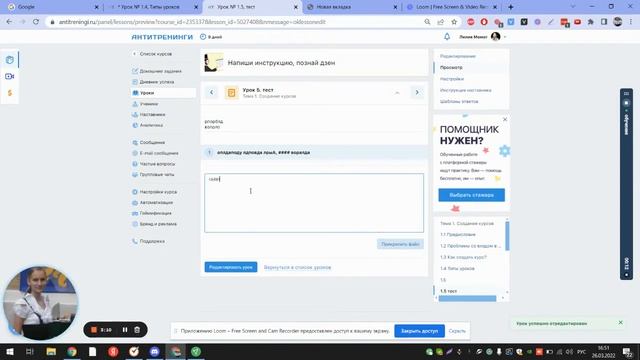Click 'Выбрать стажера' button
Image resolution: width=640 pixels, height=360 pixels.
tap(471, 195)
